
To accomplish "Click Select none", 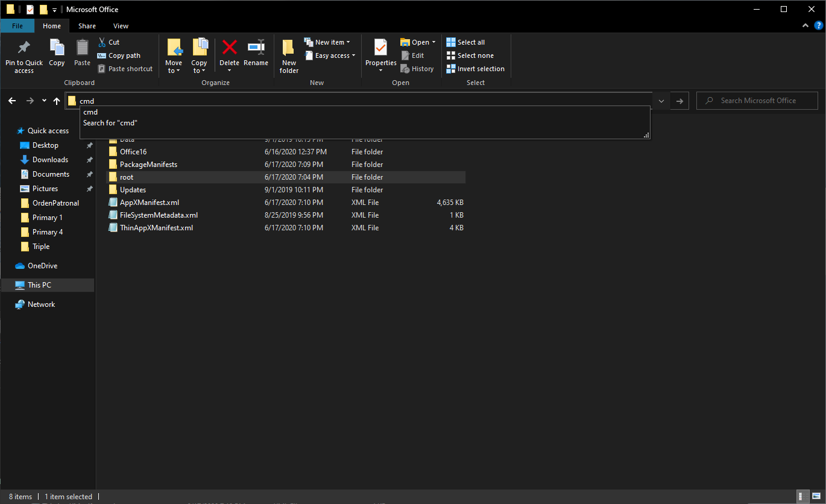I will 470,55.
